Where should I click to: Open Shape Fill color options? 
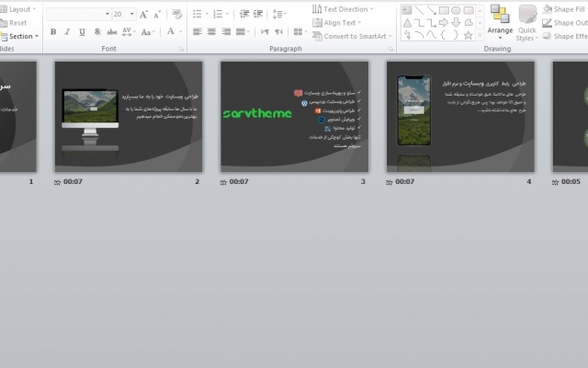click(x=568, y=9)
